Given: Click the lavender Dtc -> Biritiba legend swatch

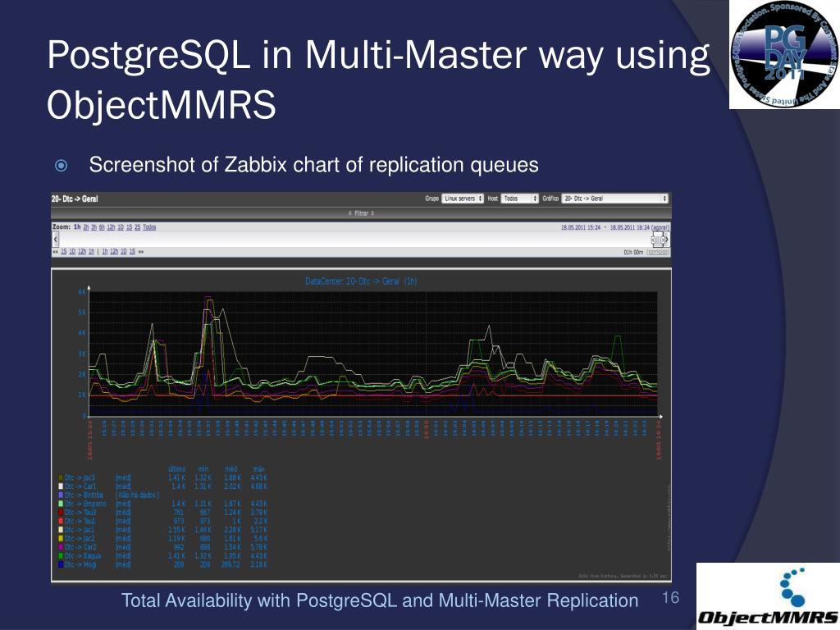Looking at the screenshot, I should 61,495.
